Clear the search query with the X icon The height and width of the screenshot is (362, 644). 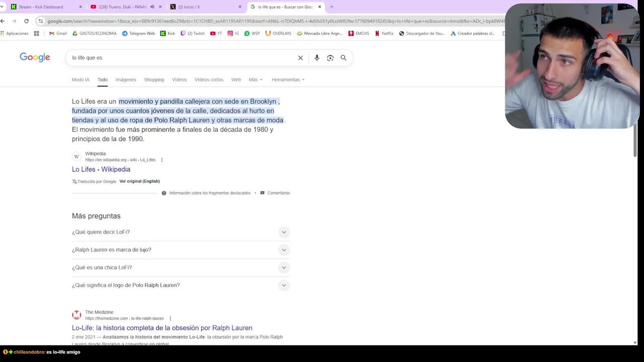[300, 58]
